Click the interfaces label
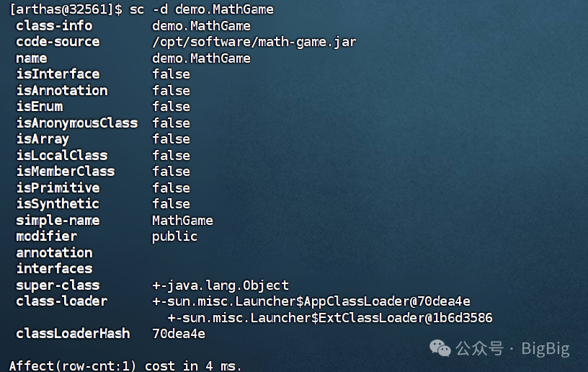Viewport: 588px width, 372px height. [54, 269]
